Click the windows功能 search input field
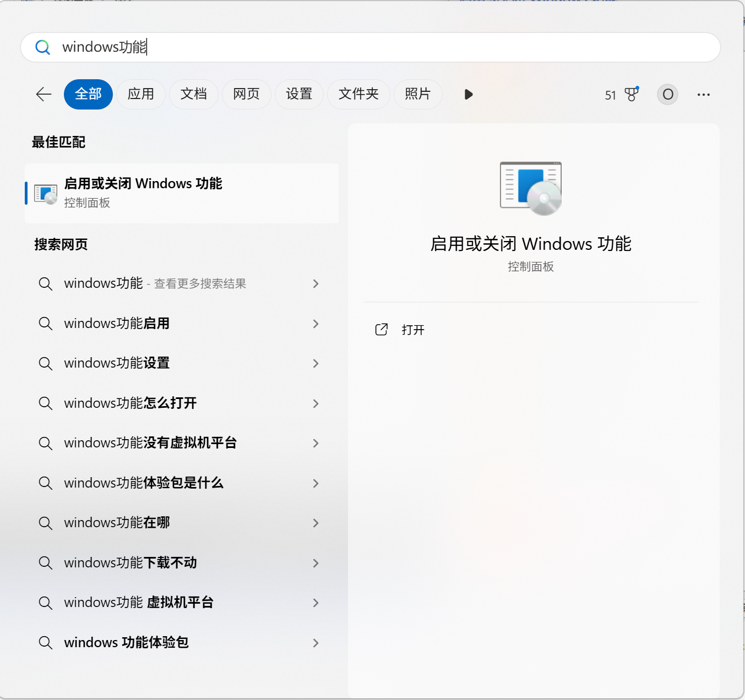 pyautogui.click(x=371, y=47)
